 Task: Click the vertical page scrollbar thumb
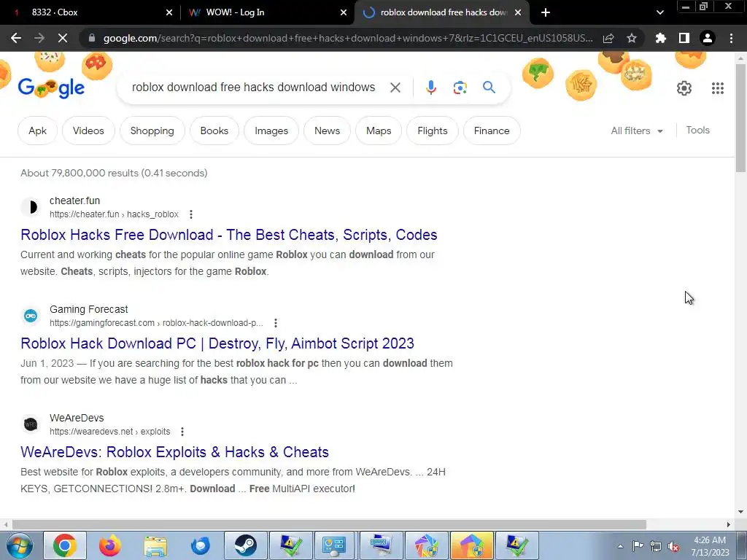click(x=740, y=117)
